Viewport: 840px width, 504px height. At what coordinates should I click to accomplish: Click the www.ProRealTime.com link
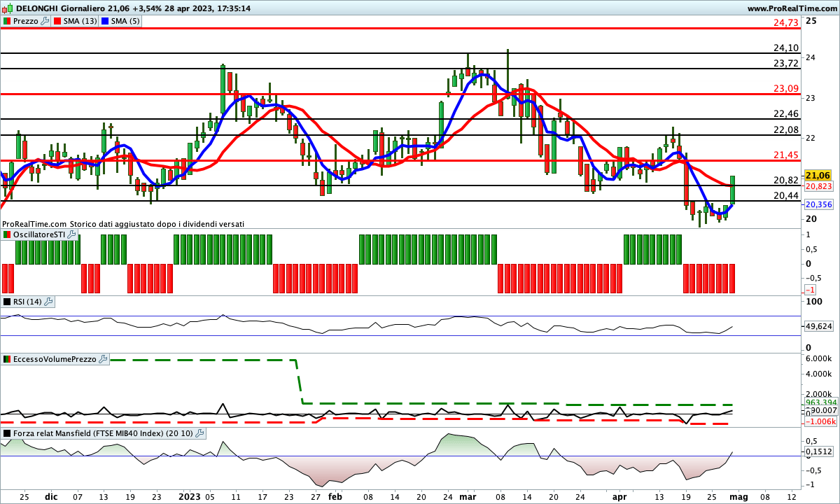click(x=792, y=8)
